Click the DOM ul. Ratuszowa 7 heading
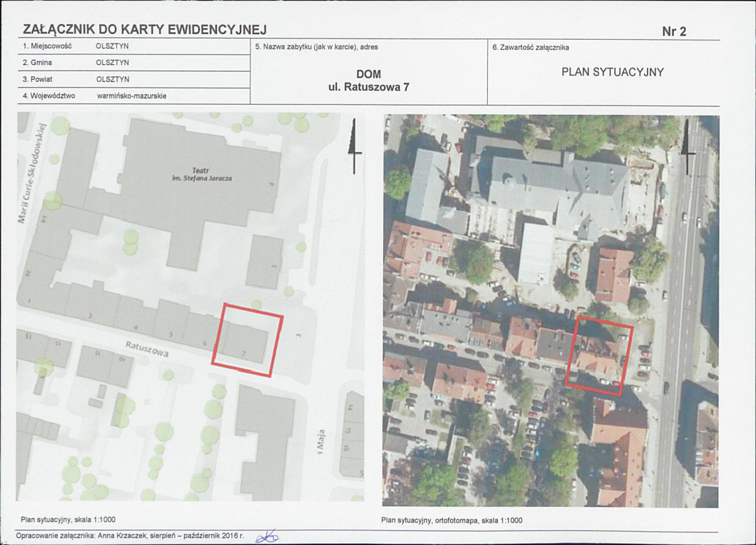This screenshot has width=756, height=545. pos(369,81)
